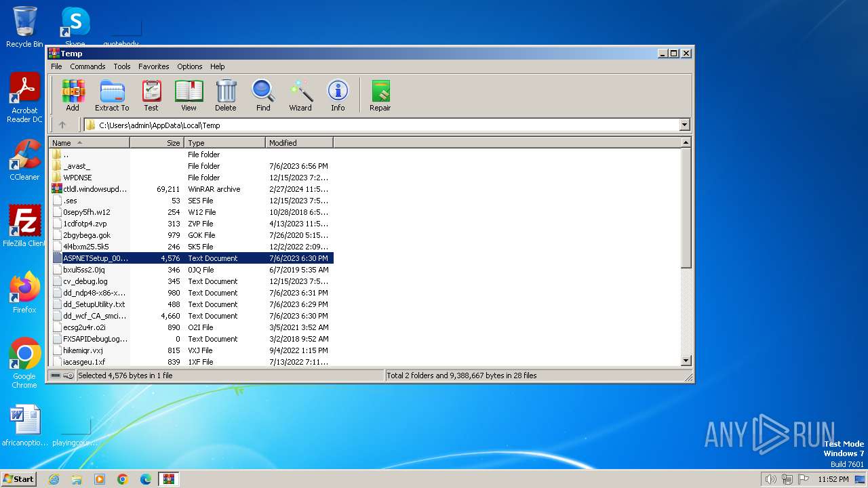868x488 pixels.
Task: Open the File menu
Action: click(x=56, y=66)
